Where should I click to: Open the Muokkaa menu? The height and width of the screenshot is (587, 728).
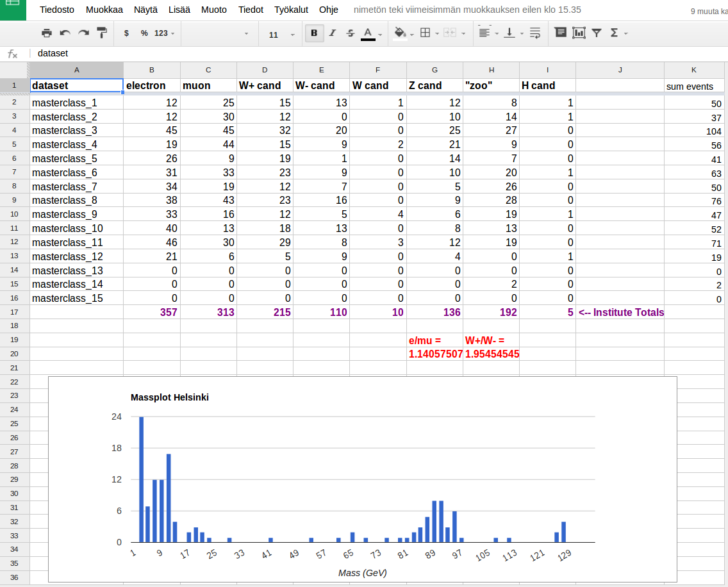click(104, 10)
